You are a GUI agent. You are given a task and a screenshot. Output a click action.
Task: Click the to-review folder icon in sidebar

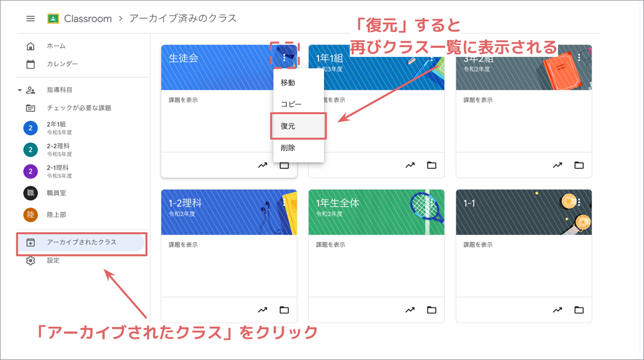point(31,108)
